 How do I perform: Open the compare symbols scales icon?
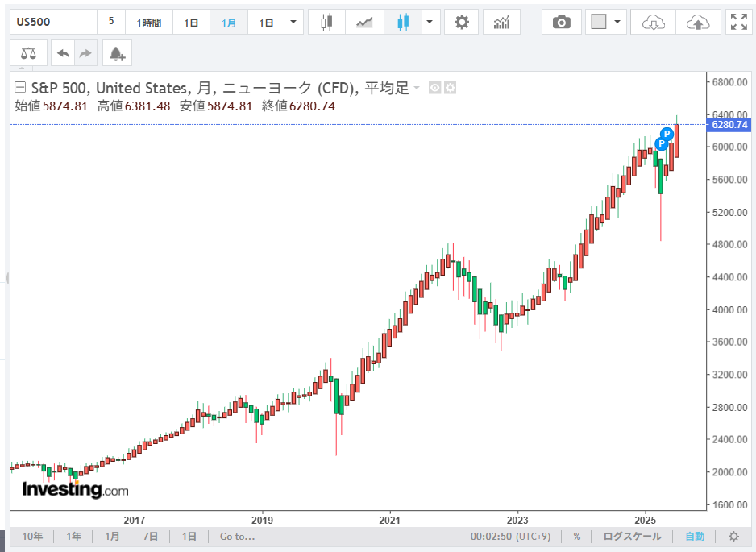(x=28, y=54)
